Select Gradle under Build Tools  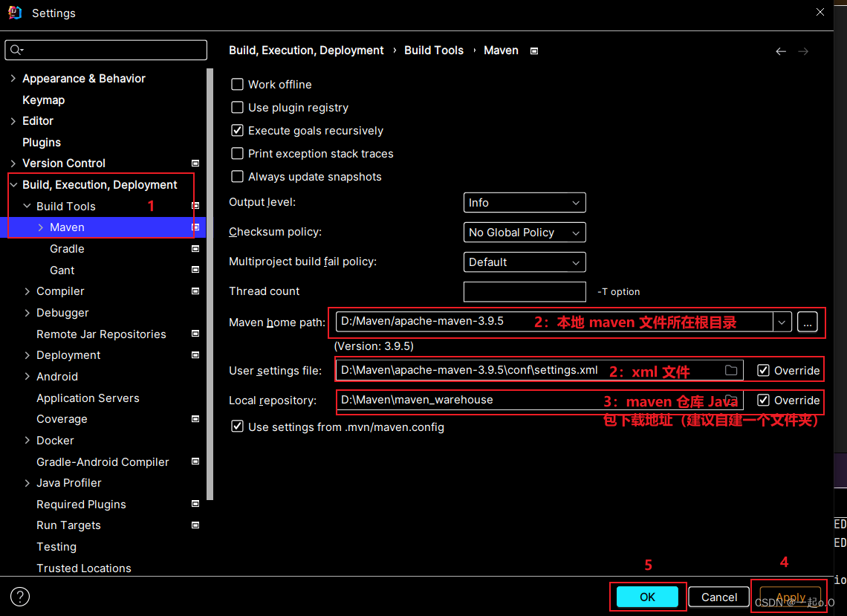tap(67, 249)
